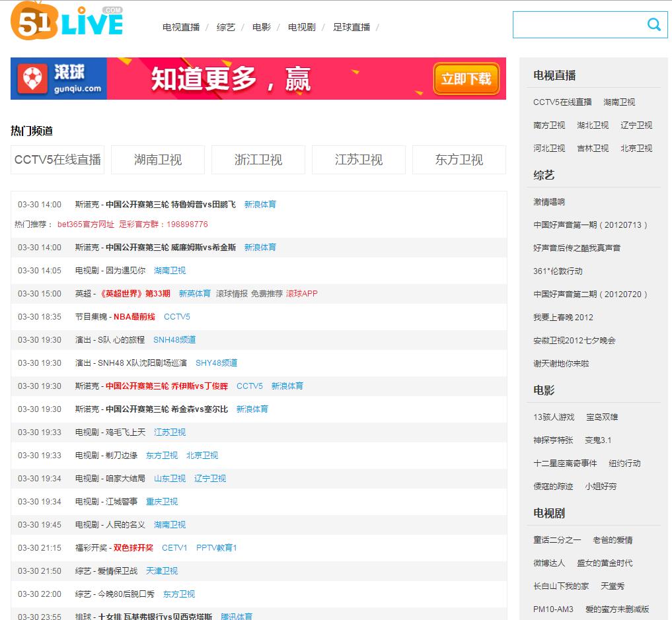Open 湖南卫视 link for 因为遇见你
Viewport: 672px width, 620px height.
(x=170, y=271)
